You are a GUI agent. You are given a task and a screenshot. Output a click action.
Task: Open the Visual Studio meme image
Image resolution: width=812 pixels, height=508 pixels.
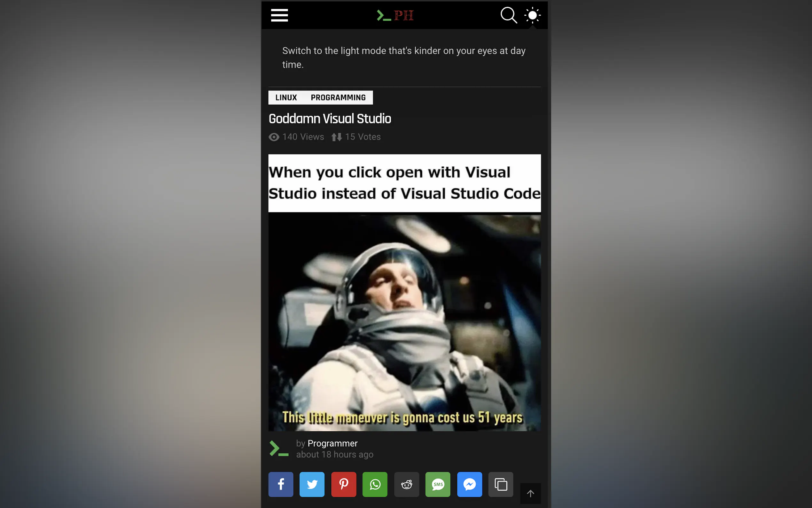(404, 292)
